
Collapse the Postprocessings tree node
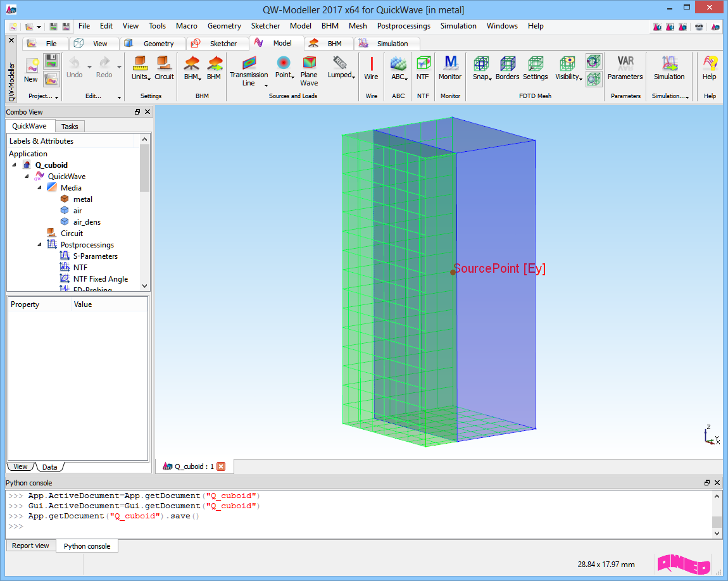[39, 244]
